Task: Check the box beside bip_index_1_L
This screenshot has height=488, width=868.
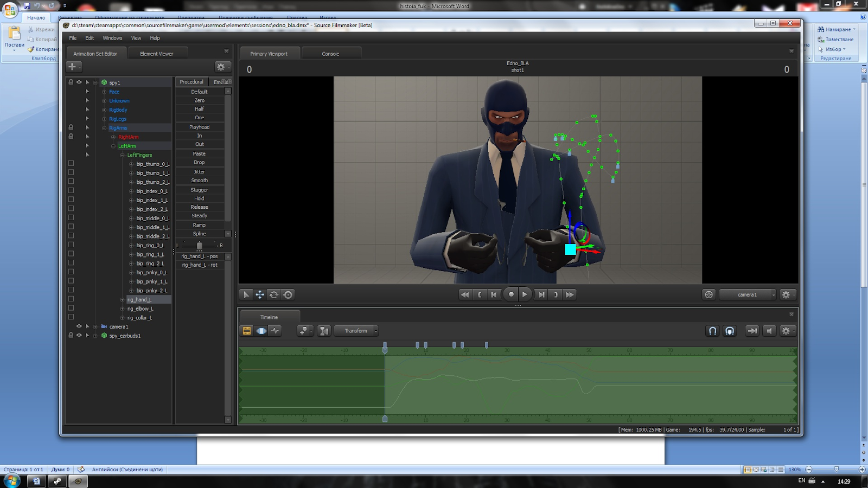Action: [x=71, y=200]
